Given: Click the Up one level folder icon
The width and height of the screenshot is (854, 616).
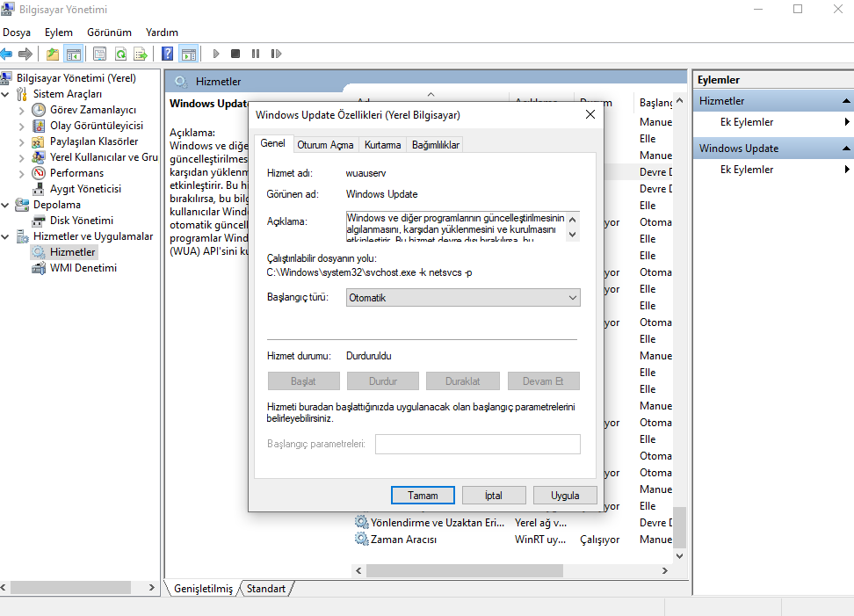Looking at the screenshot, I should coord(53,54).
